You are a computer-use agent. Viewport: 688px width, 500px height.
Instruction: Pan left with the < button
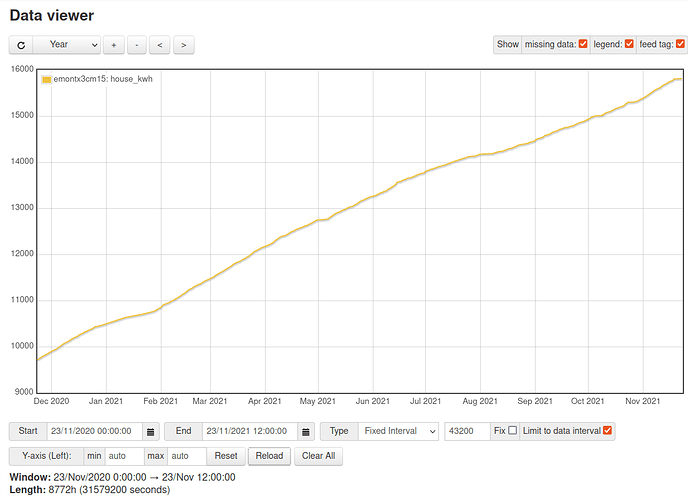(x=160, y=45)
